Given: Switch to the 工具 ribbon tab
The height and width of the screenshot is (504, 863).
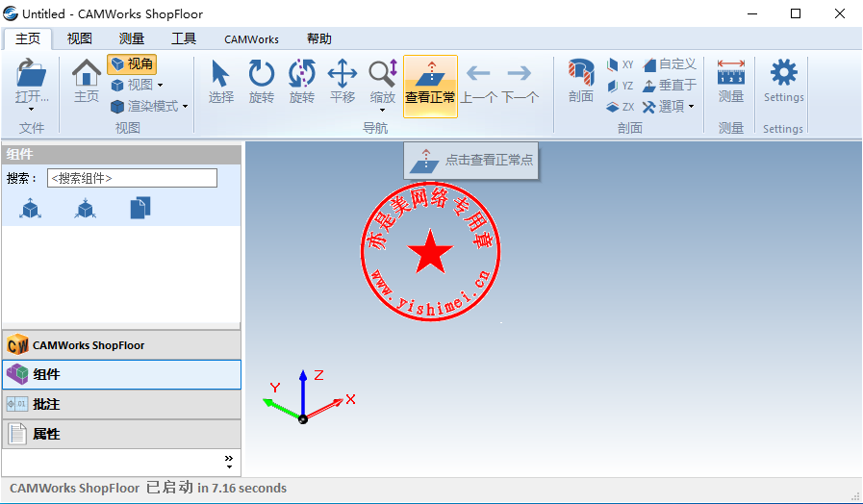Looking at the screenshot, I should point(183,38).
